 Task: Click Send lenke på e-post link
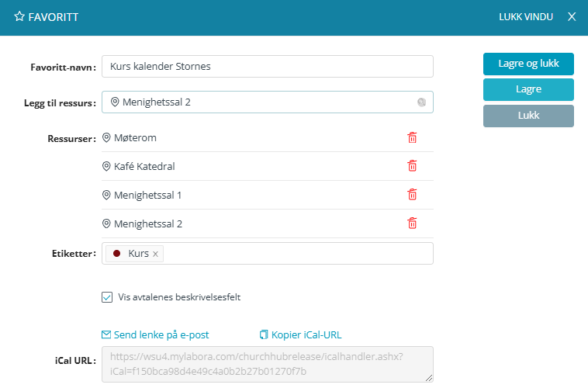[161, 335]
